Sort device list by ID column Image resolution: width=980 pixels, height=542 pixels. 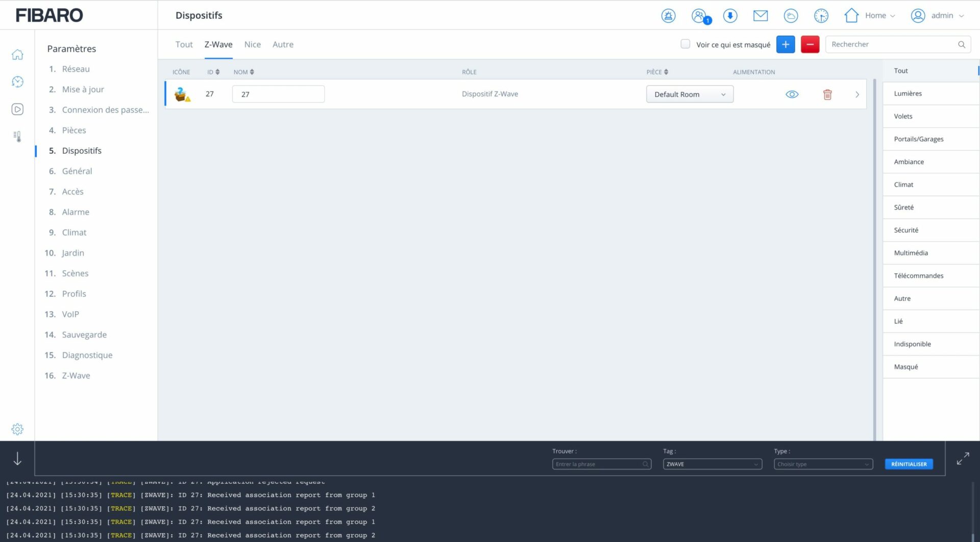coord(213,72)
